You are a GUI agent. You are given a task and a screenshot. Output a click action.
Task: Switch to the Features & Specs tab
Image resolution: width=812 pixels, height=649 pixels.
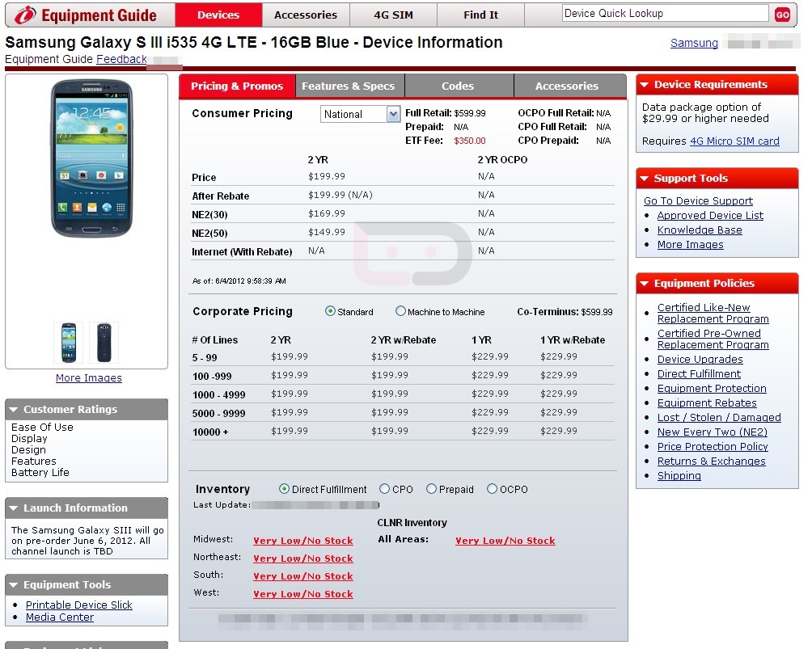(x=348, y=86)
